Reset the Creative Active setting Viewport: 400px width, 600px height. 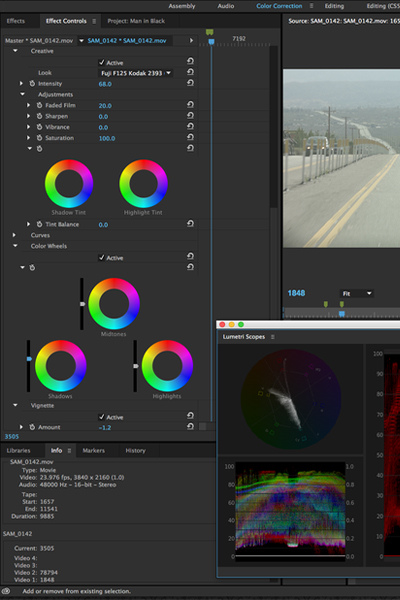(x=190, y=61)
